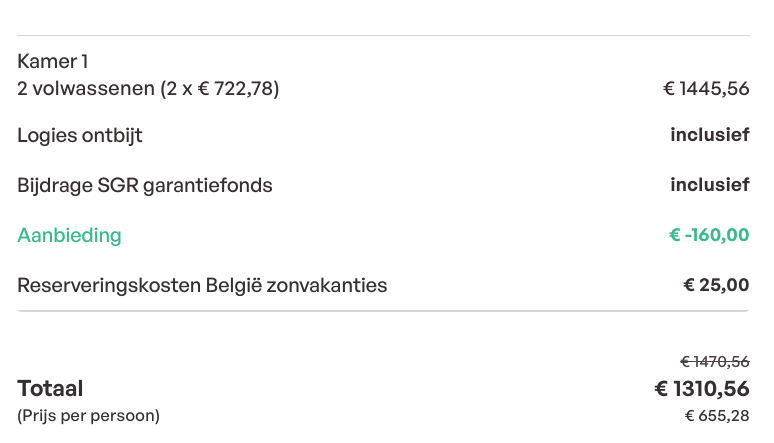Click the € 655,28 per person price
The width and height of the screenshot is (774, 443).
717,416
